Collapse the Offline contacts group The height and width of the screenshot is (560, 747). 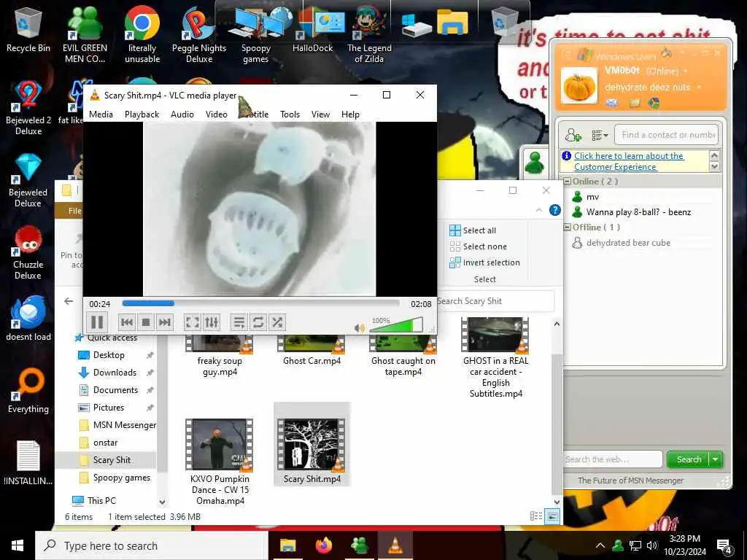point(567,227)
